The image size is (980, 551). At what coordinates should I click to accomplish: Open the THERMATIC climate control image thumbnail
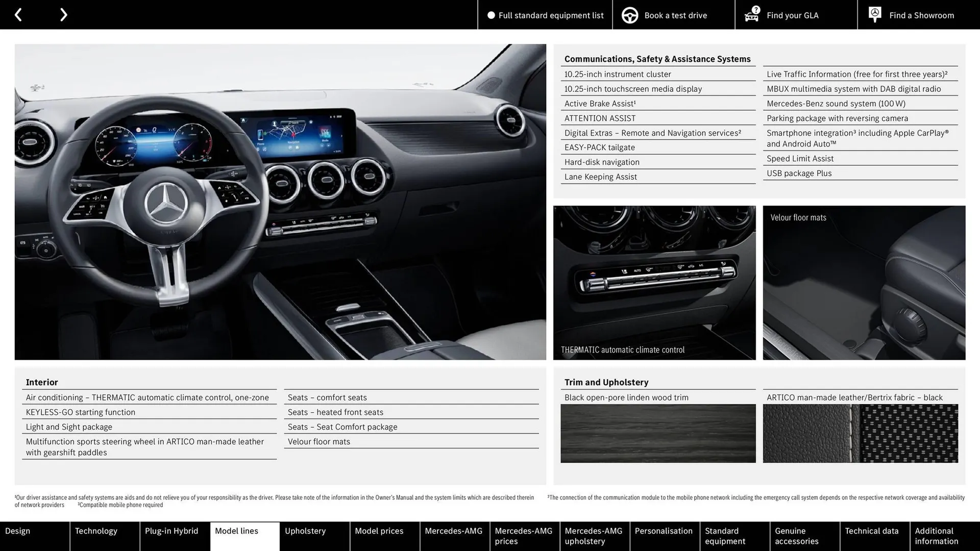point(655,282)
